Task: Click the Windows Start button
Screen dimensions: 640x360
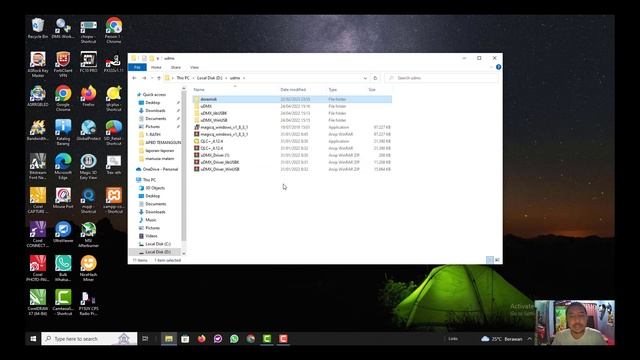Action: (x=33, y=338)
